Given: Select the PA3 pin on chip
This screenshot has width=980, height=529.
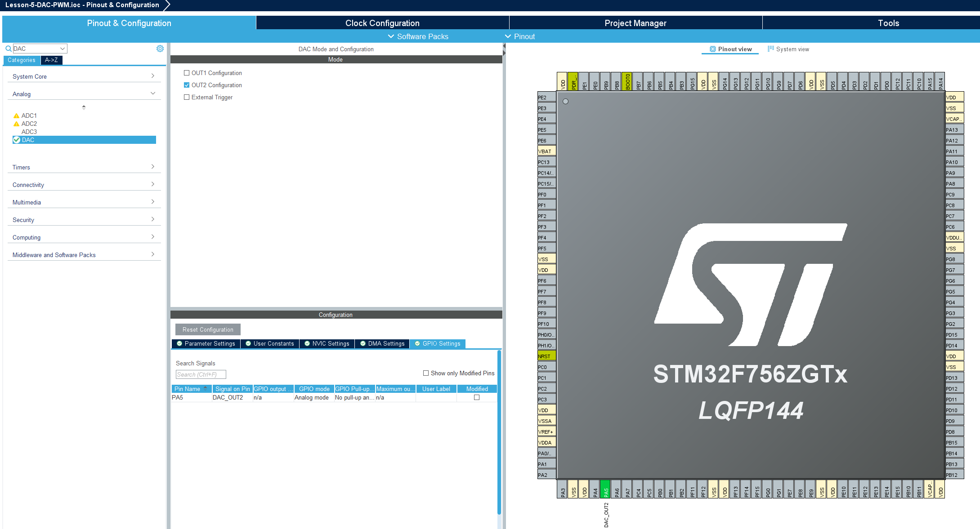Looking at the screenshot, I should click(563, 489).
